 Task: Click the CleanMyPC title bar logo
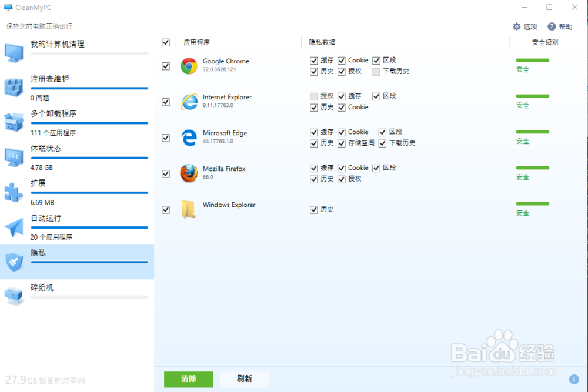click(8, 7)
